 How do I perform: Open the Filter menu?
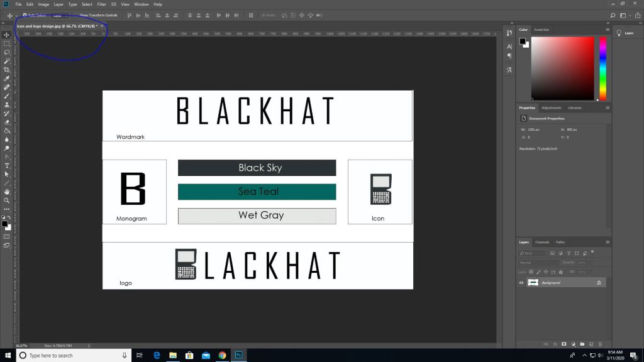coord(101,4)
